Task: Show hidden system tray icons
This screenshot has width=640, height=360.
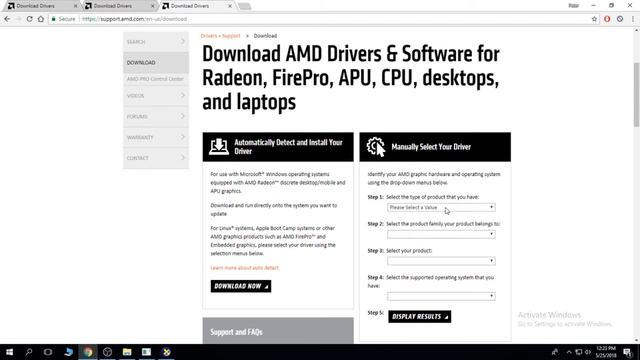Action: pos(569,352)
